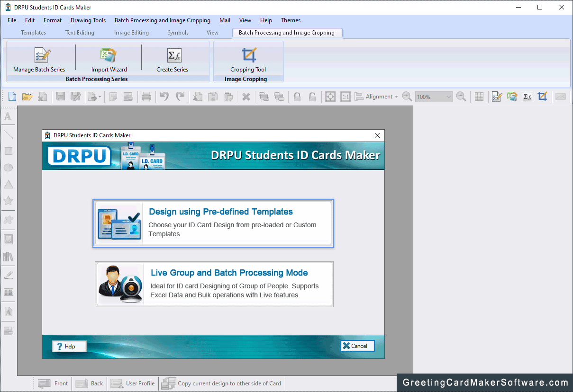Image resolution: width=573 pixels, height=392 pixels.
Task: Close the DRPU startup dialog
Action: point(377,135)
